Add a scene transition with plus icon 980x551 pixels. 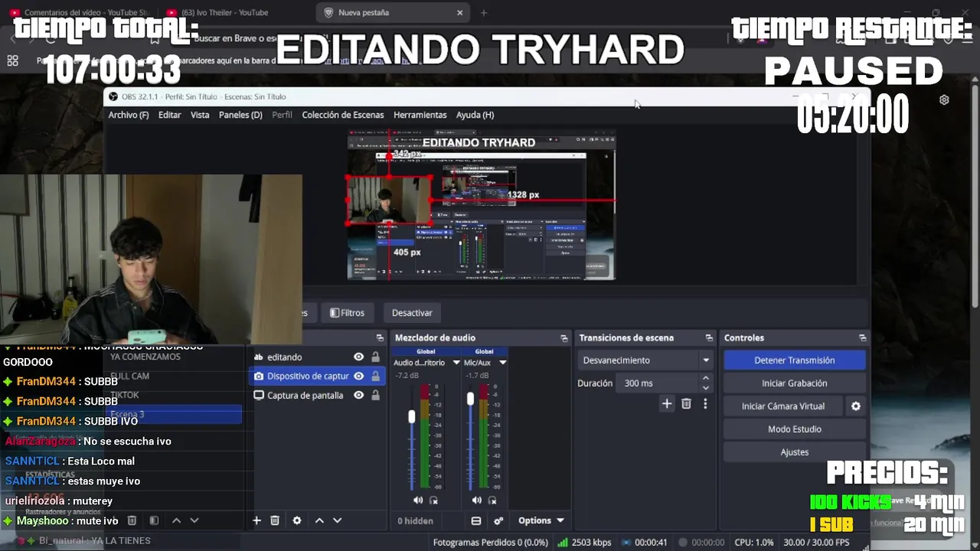pyautogui.click(x=667, y=403)
